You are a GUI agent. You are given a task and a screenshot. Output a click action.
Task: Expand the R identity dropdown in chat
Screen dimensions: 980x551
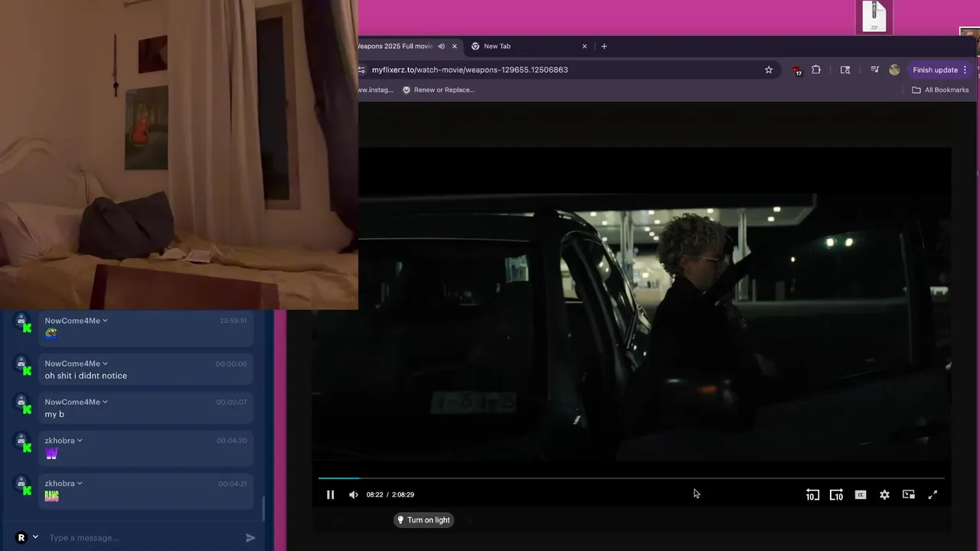35,537
